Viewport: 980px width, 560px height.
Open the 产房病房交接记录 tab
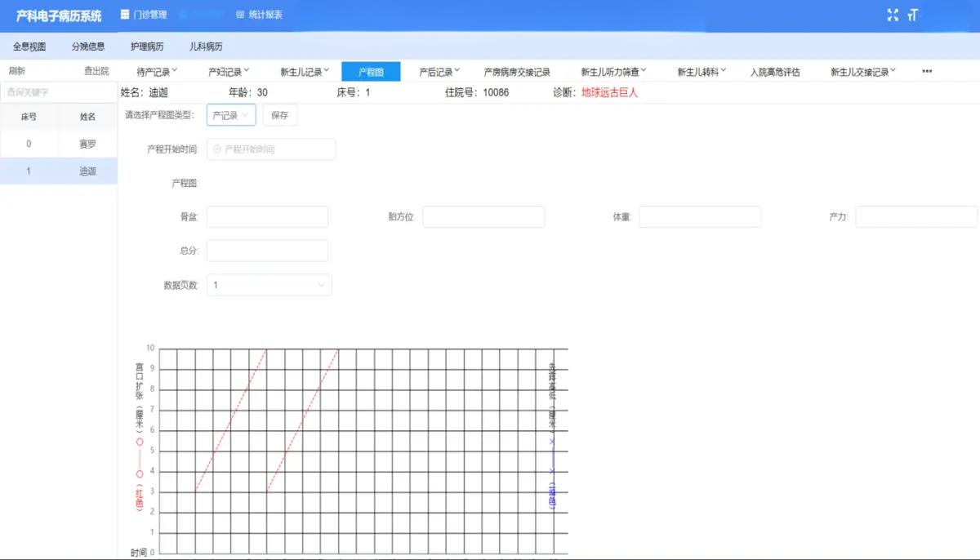[x=517, y=72]
